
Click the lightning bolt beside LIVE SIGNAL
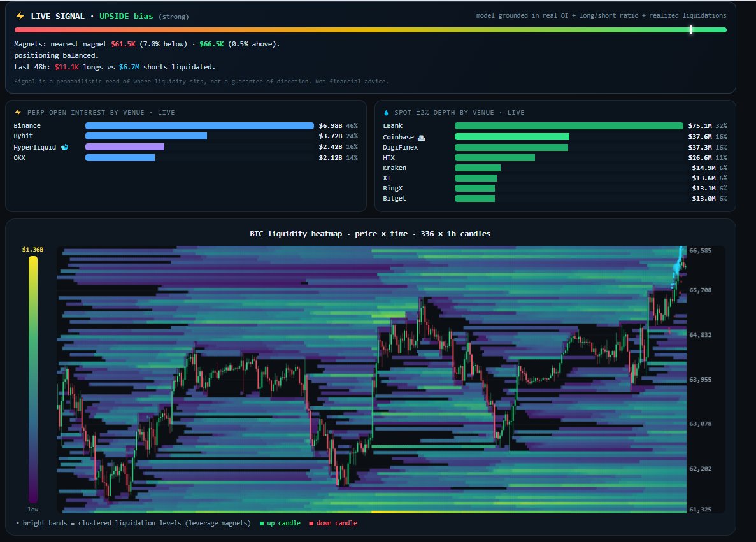[x=20, y=16]
